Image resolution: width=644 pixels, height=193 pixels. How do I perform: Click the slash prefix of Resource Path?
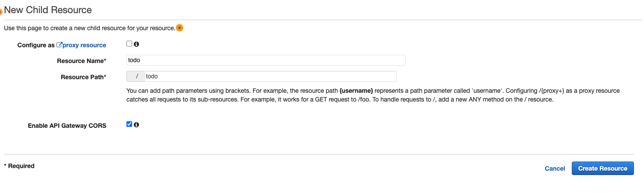pyautogui.click(x=135, y=76)
